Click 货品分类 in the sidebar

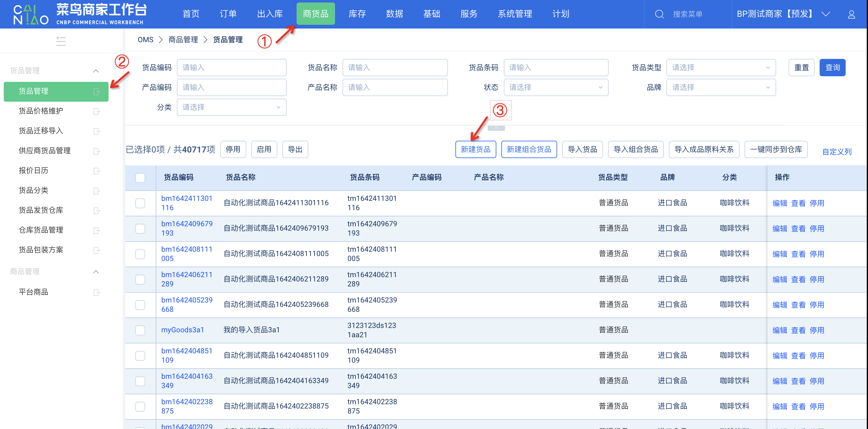point(34,191)
